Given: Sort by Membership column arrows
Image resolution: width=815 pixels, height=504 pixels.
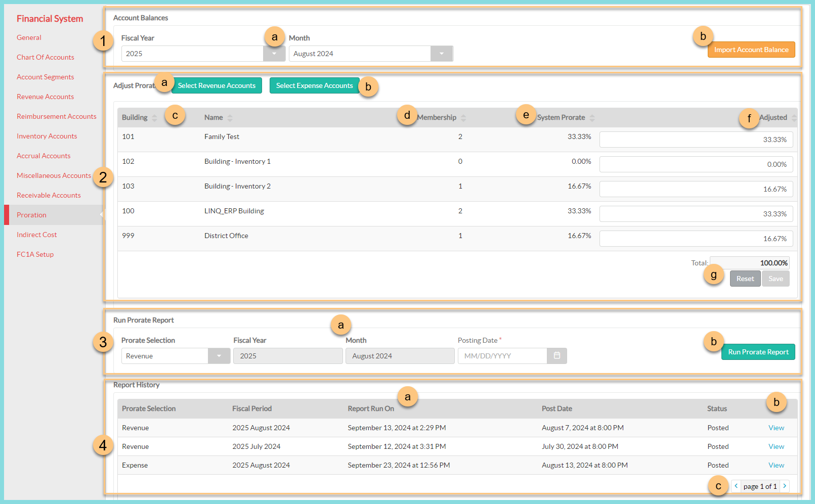Looking at the screenshot, I should pyautogui.click(x=463, y=118).
